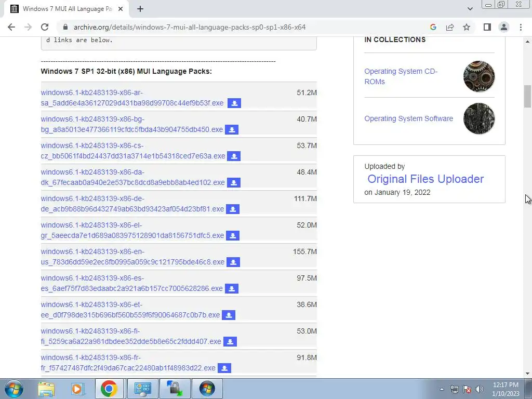Click the network tray icon
The width and height of the screenshot is (532, 399).
point(454,389)
